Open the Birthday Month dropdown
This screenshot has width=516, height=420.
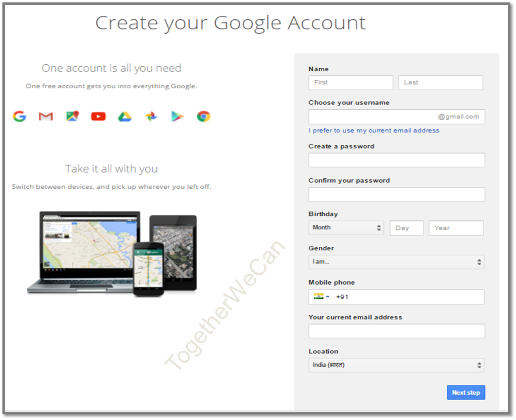point(346,228)
